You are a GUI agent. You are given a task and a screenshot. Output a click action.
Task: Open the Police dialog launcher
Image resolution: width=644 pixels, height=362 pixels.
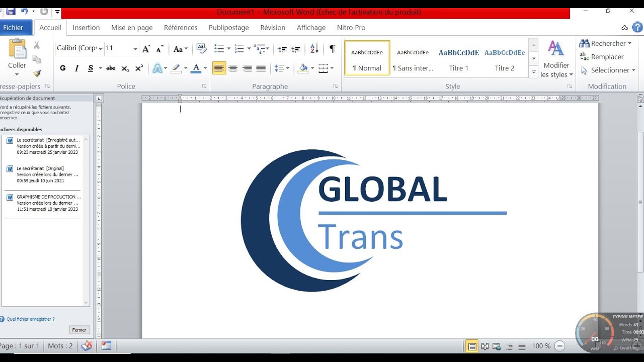[204, 86]
